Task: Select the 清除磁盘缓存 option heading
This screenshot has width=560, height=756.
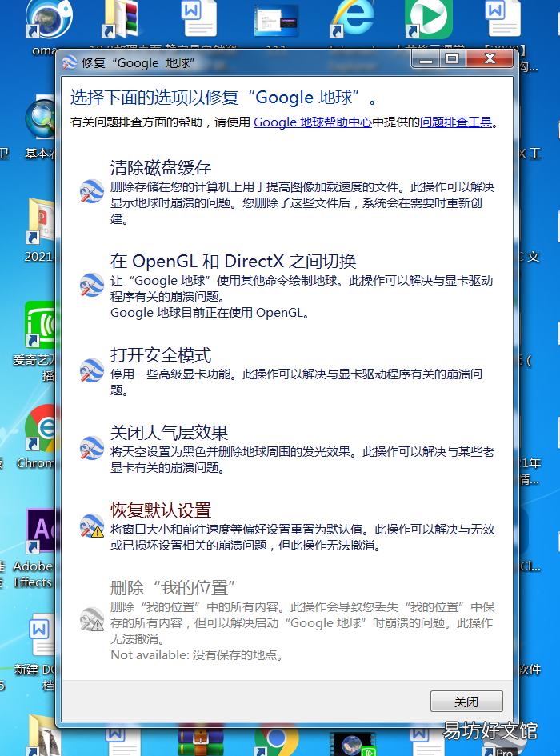Action: 161,167
